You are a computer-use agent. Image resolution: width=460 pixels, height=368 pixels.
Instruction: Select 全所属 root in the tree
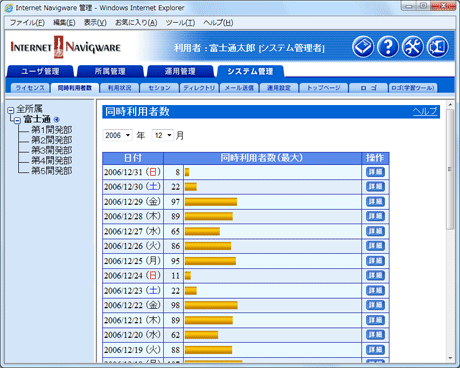click(30, 109)
